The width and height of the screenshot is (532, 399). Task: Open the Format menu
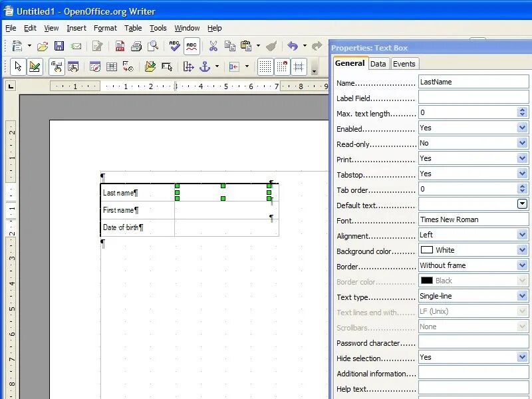click(105, 28)
